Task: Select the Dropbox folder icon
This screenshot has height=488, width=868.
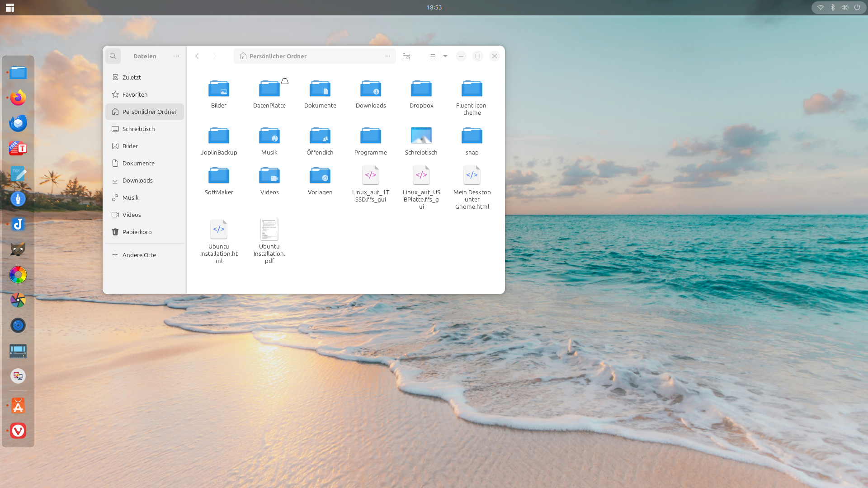Action: point(421,89)
